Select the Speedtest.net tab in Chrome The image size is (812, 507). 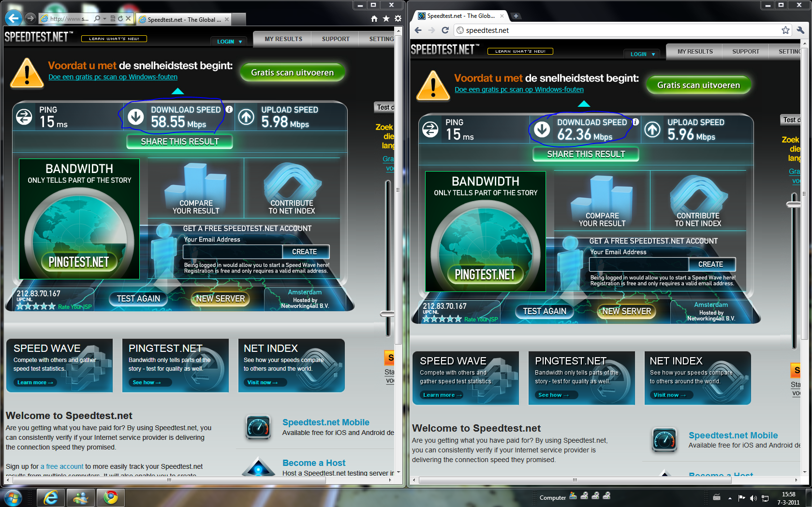[x=460, y=16]
